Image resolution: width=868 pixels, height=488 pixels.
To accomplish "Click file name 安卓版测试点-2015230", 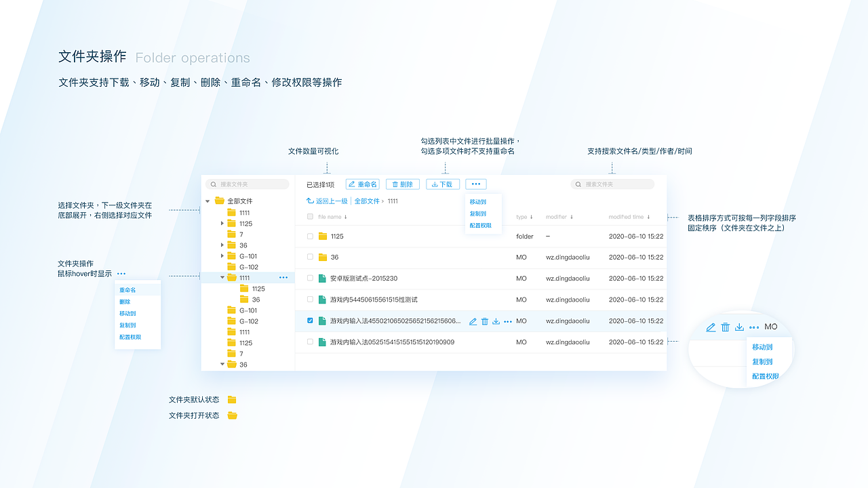I will point(363,279).
